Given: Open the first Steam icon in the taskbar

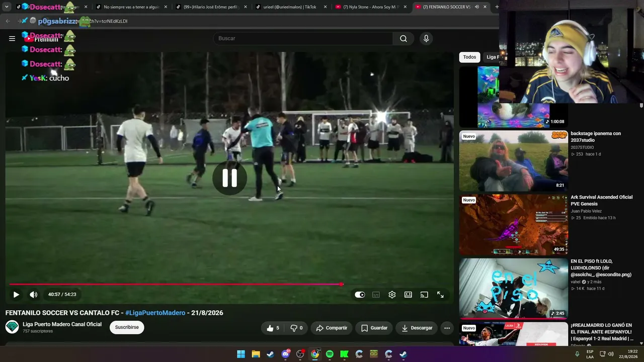Looking at the screenshot, I should pyautogui.click(x=271, y=354).
